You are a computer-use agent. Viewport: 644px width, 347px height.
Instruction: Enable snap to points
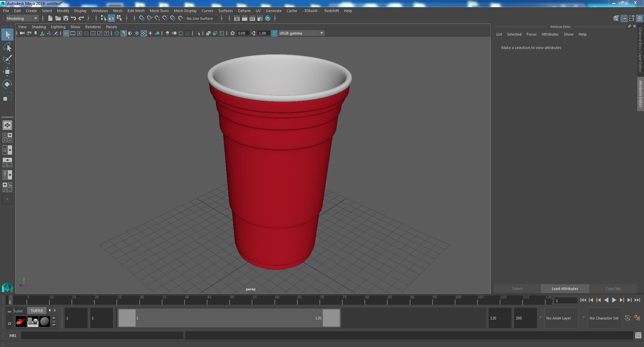157,18
